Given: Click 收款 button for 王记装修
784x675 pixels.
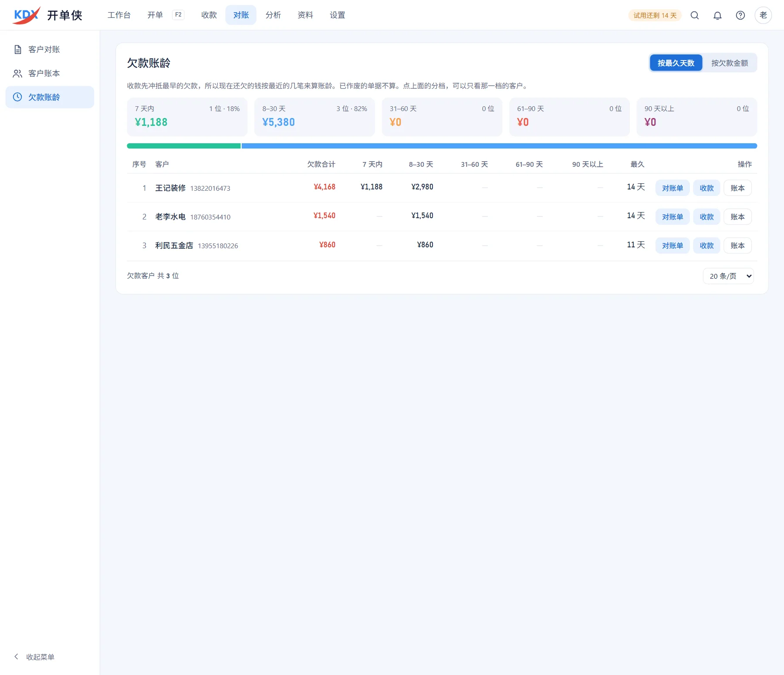Looking at the screenshot, I should (706, 188).
